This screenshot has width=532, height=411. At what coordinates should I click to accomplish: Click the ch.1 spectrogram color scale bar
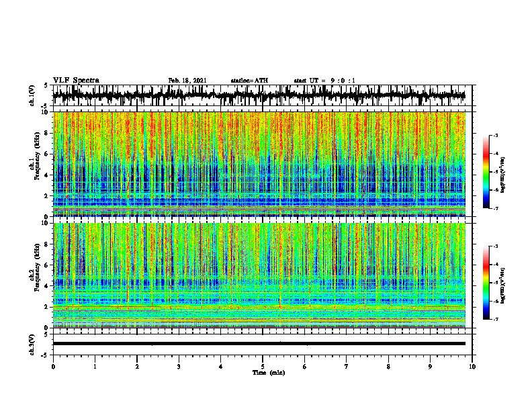tap(486, 172)
